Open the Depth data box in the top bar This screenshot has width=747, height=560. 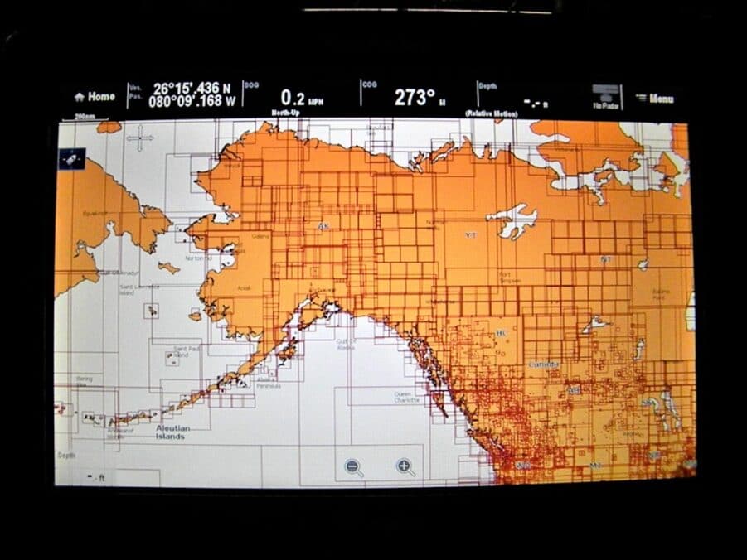(489, 87)
